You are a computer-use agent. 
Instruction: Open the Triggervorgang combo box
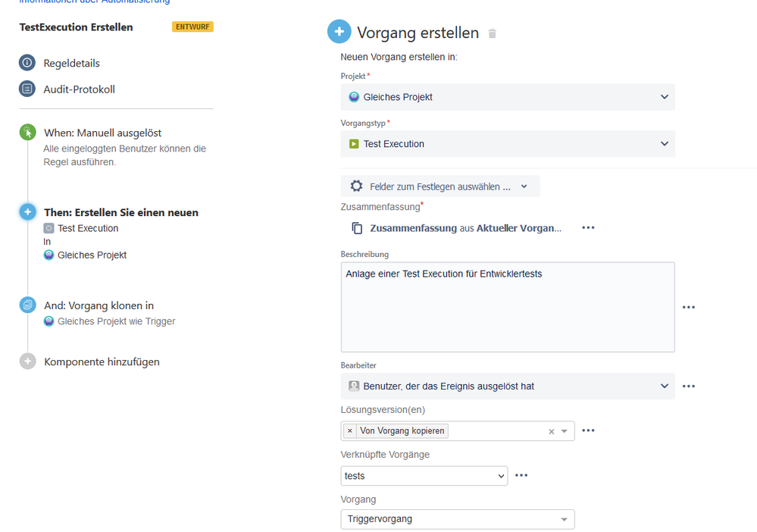457,519
